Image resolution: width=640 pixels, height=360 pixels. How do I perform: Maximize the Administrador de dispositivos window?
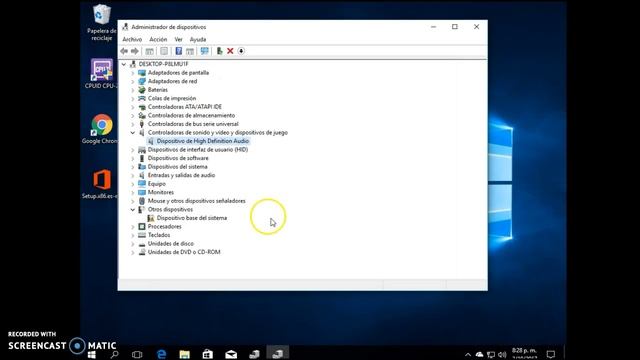[455, 27]
